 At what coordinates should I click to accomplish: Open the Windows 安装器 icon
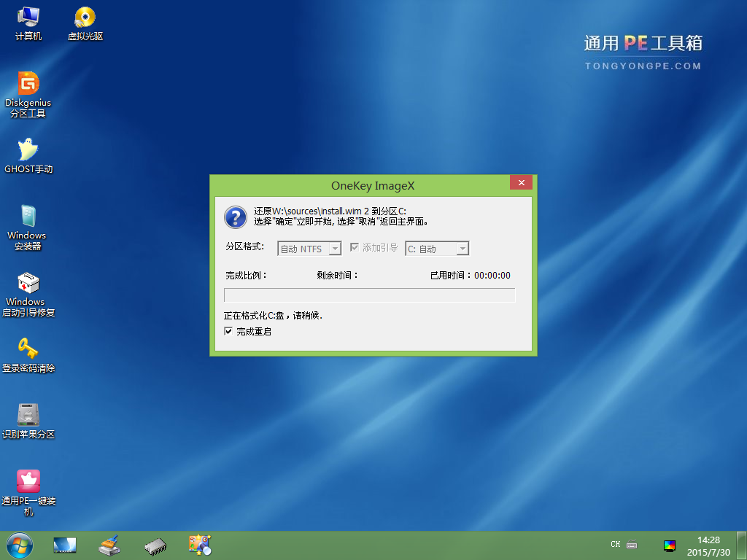[x=27, y=227]
